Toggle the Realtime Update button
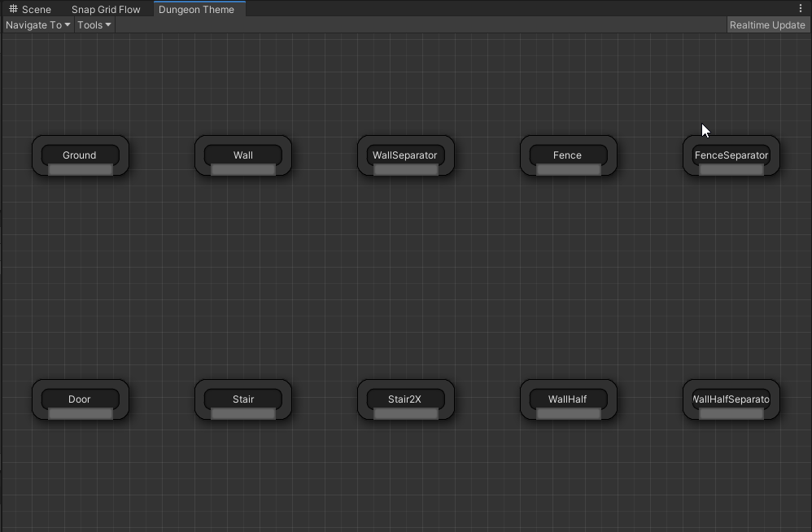 click(x=767, y=25)
